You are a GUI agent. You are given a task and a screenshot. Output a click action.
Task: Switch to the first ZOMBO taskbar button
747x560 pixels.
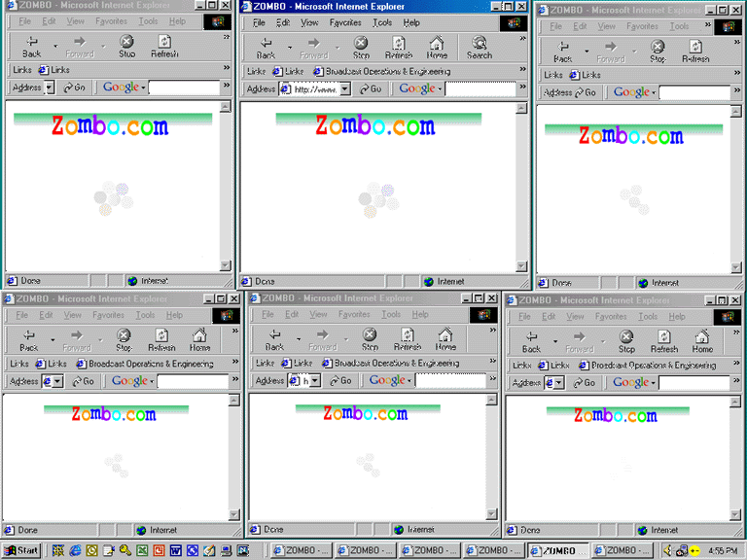click(301, 550)
